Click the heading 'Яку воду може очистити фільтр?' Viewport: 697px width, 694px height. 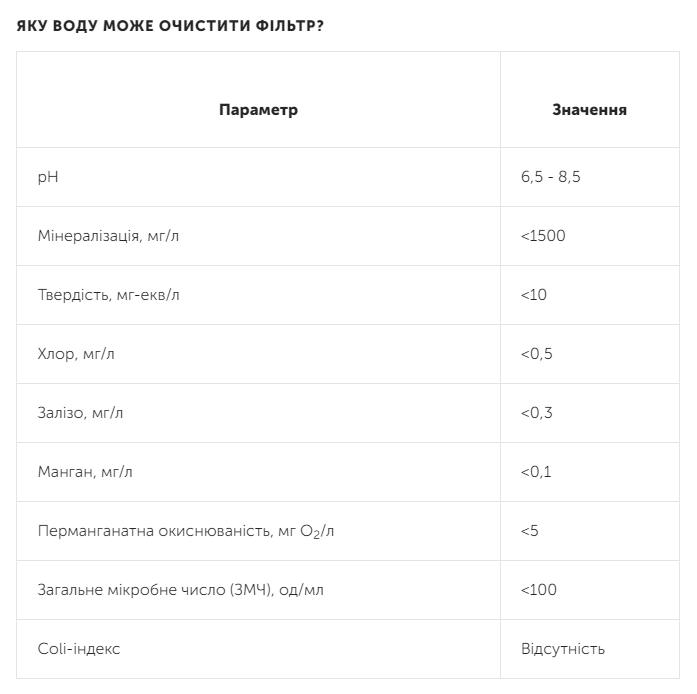point(170,24)
